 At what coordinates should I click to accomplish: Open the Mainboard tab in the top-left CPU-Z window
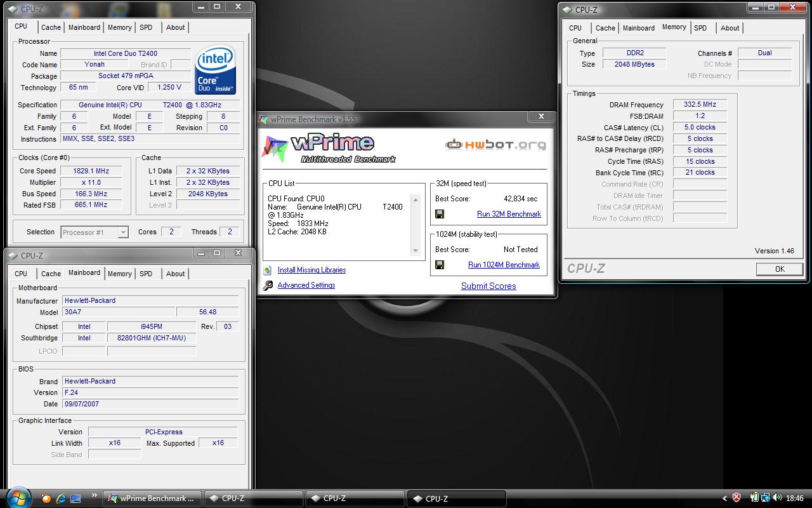coord(84,27)
